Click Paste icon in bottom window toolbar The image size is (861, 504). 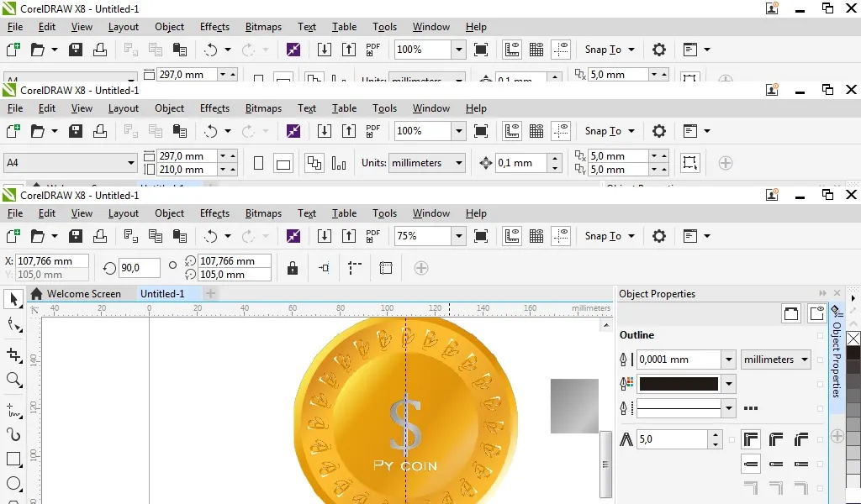(x=180, y=236)
